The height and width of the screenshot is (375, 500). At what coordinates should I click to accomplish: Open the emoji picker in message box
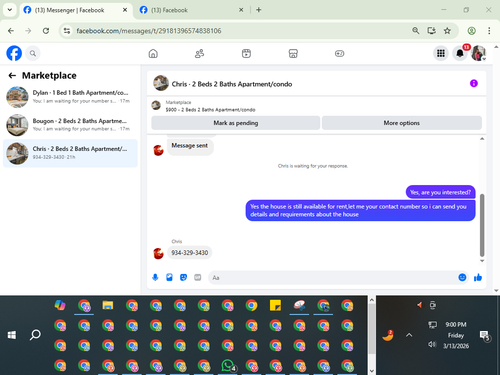coord(462,277)
